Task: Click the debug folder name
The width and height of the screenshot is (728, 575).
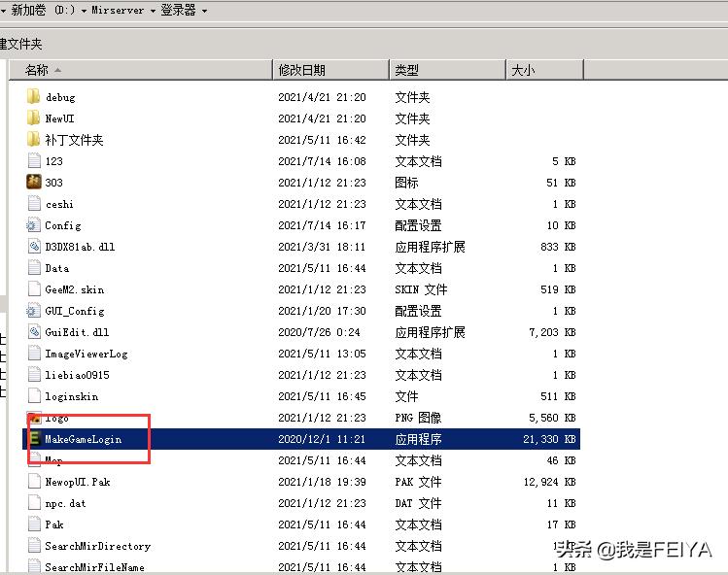Action: (60, 97)
